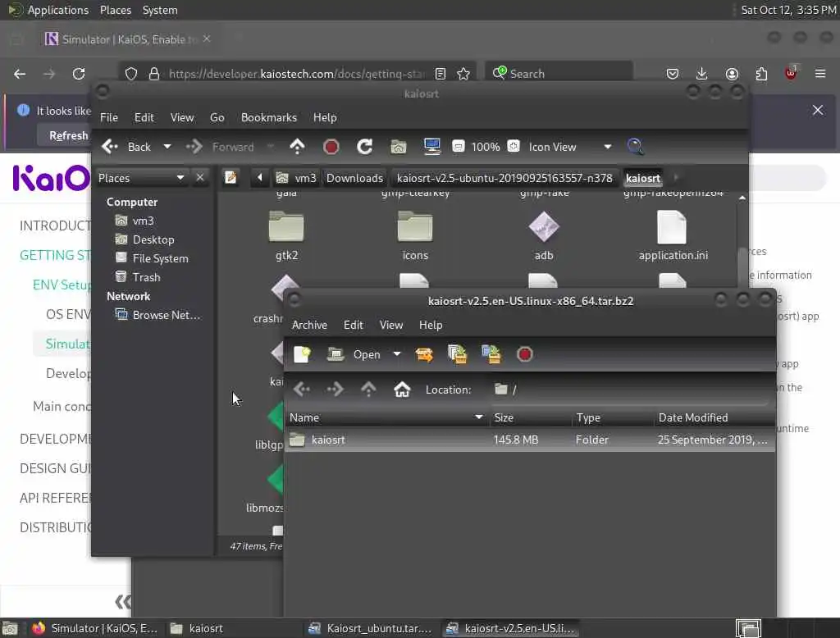Open the Archive menu
Screen dimensions: 840x638
[x=309, y=325]
